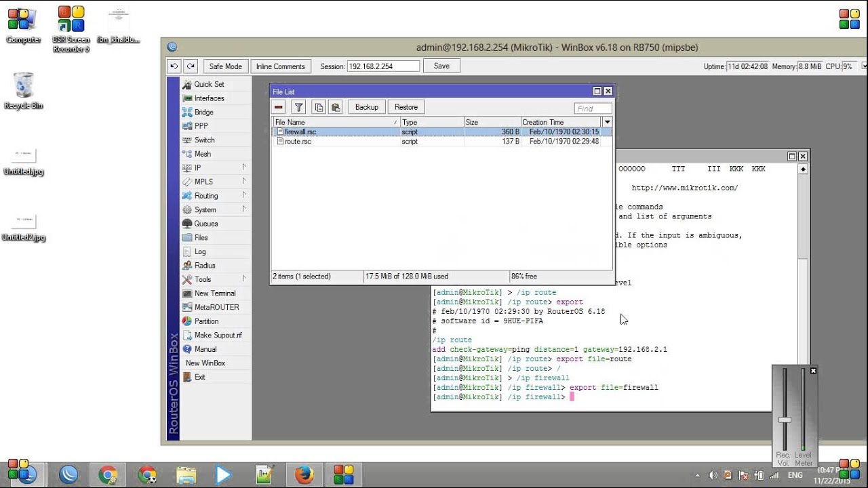Click the Level Meter bar

(803, 409)
